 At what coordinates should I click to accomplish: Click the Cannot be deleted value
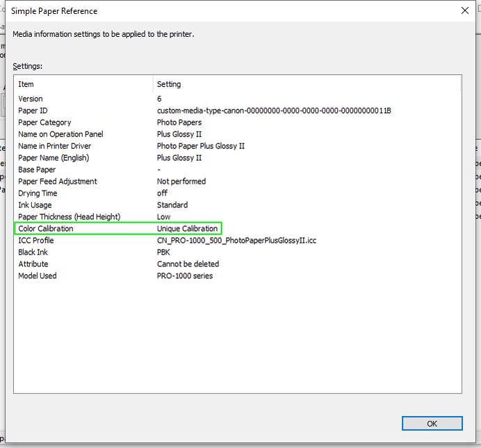188,264
